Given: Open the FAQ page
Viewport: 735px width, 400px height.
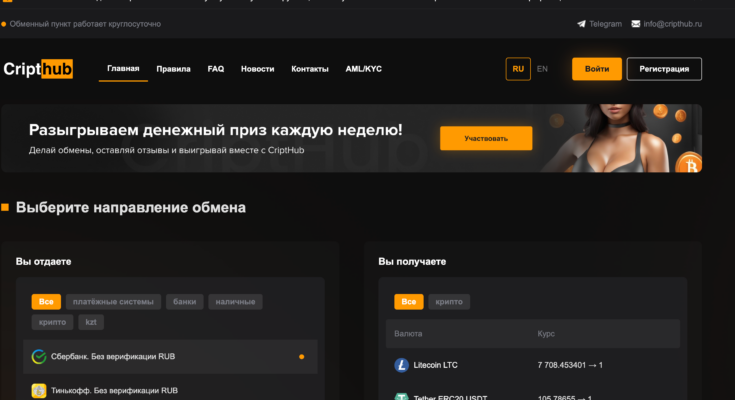Looking at the screenshot, I should pyautogui.click(x=216, y=69).
